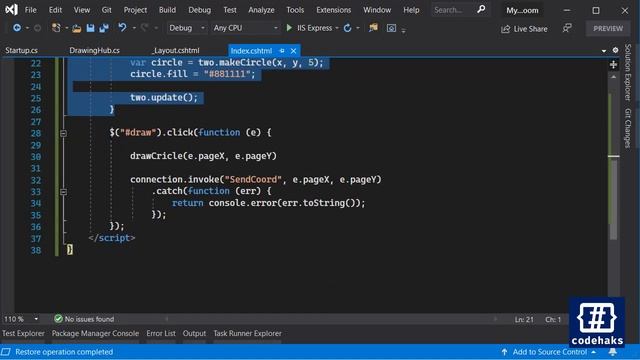Click the New Project icon
The height and width of the screenshot is (360, 640).
coord(56,28)
